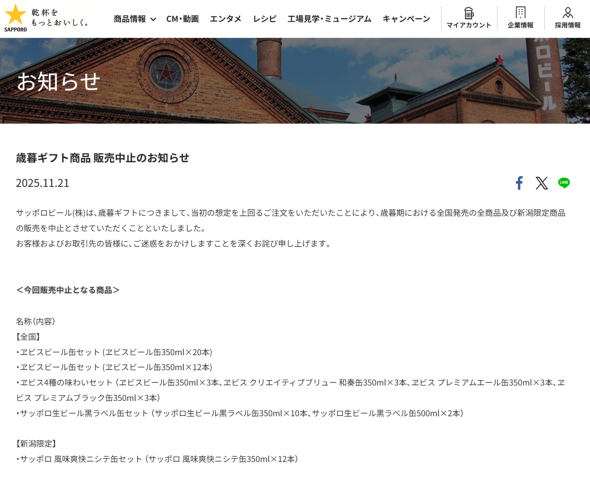
Task: Click the ＜今回販売中止となる商品＞ heading
Action: tap(68, 290)
